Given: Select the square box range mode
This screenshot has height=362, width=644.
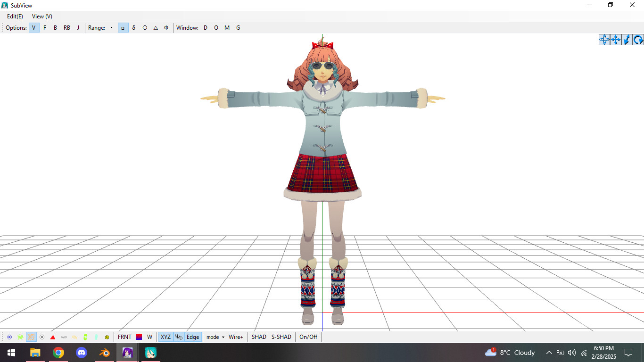Looking at the screenshot, I should tap(123, 28).
